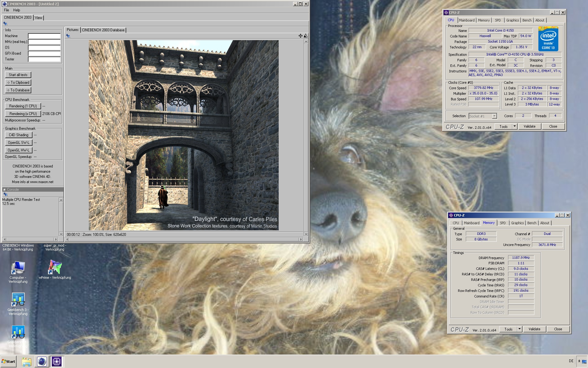Screen dimensions: 588x368
Task: Click the rendered Daylight image
Action: (x=184, y=135)
